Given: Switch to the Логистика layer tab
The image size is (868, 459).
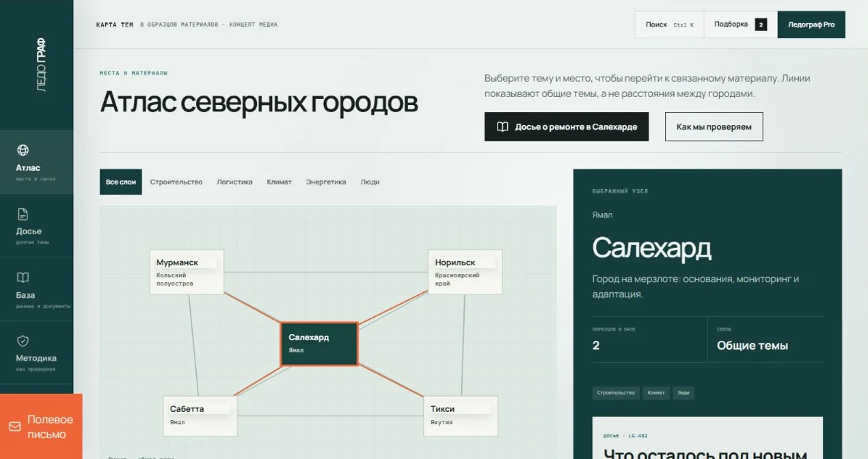Looking at the screenshot, I should point(234,182).
